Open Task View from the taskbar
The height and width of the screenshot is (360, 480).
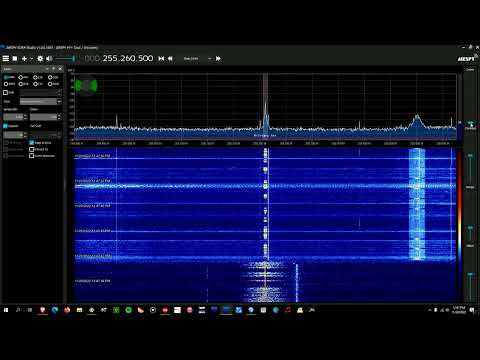(30, 310)
